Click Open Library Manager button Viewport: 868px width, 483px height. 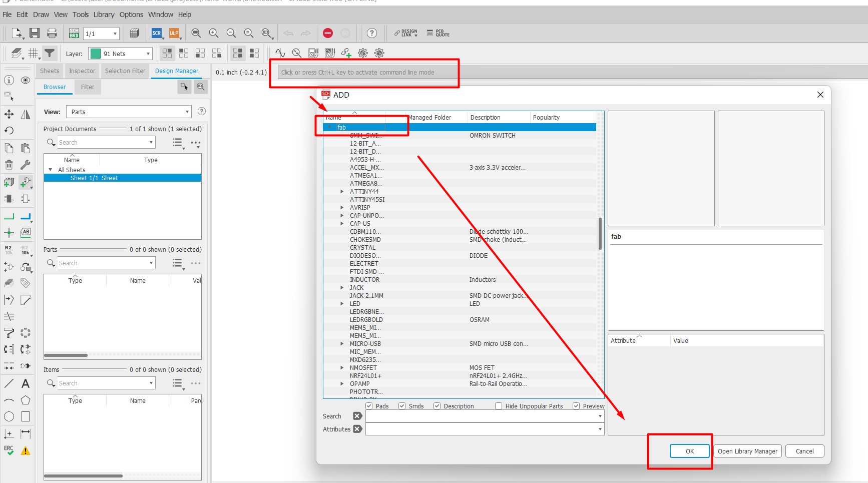click(747, 451)
